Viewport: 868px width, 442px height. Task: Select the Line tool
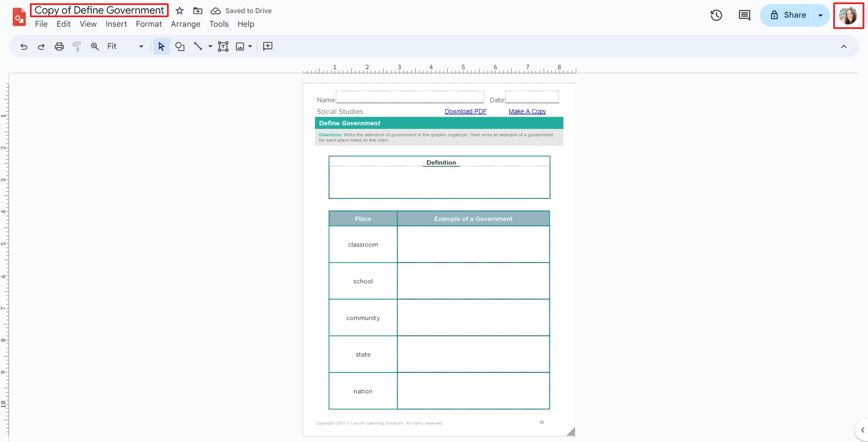[x=198, y=46]
